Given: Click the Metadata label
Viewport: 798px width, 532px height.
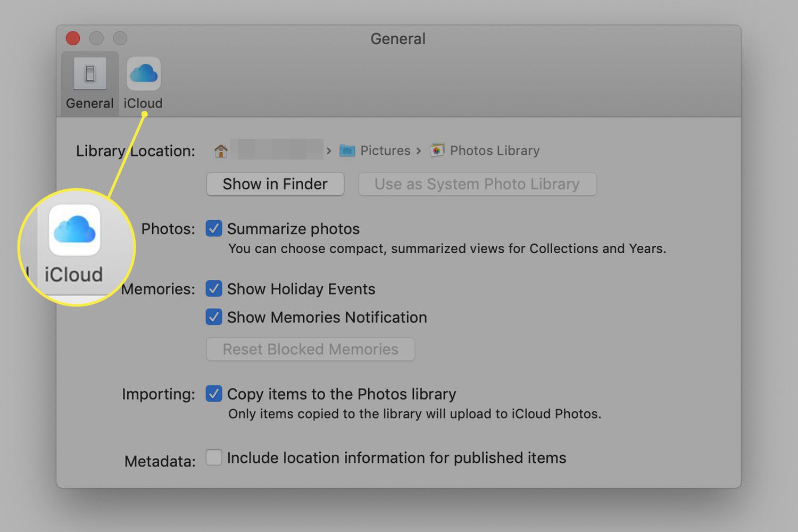Looking at the screenshot, I should pyautogui.click(x=160, y=461).
